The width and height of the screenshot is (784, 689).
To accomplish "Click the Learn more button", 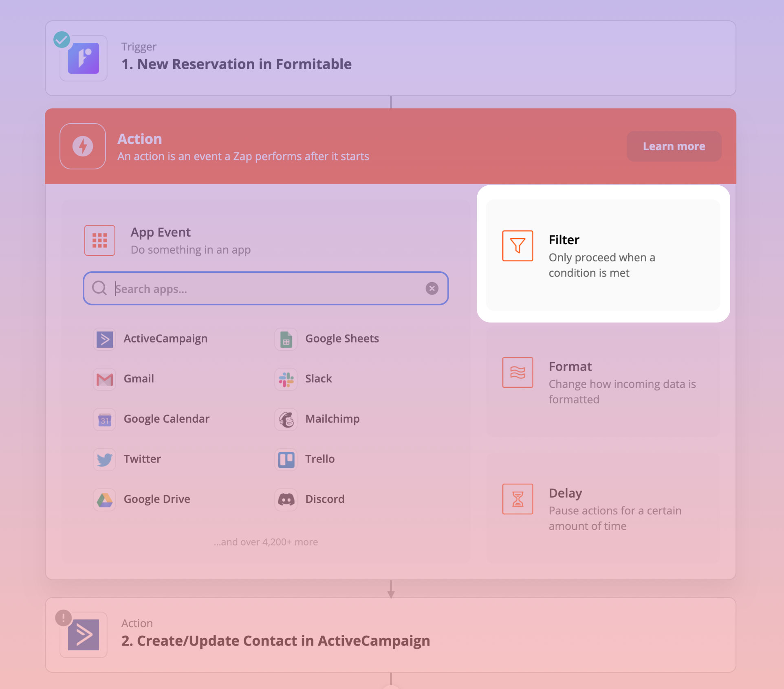I will [x=674, y=146].
